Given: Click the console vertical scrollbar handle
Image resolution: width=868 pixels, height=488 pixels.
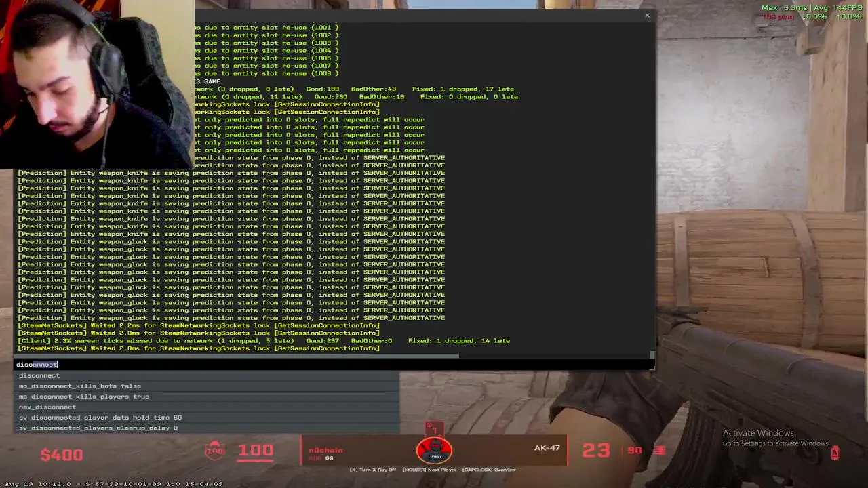Looking at the screenshot, I should click(652, 354).
